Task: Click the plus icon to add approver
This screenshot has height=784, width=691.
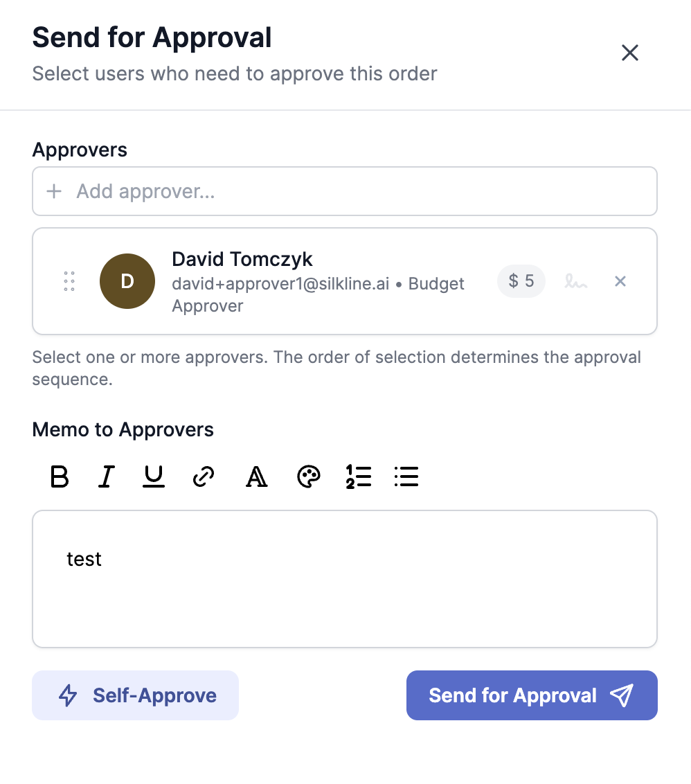Action: tap(54, 191)
